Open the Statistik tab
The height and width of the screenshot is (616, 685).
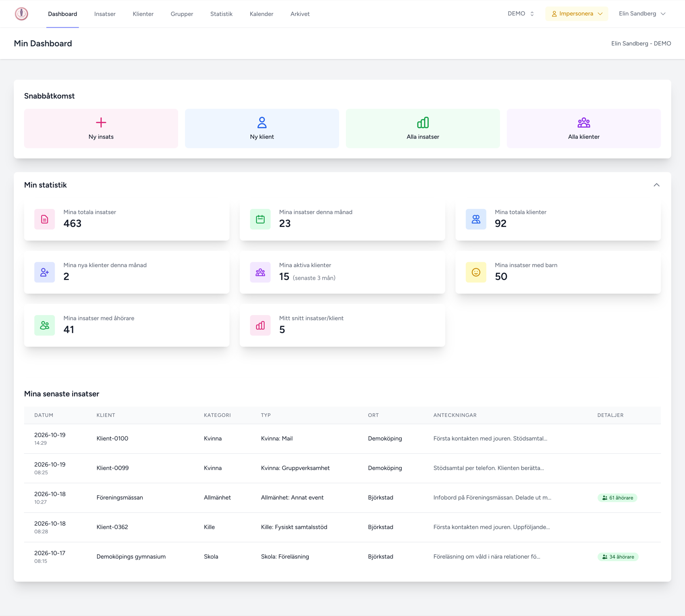click(x=221, y=14)
